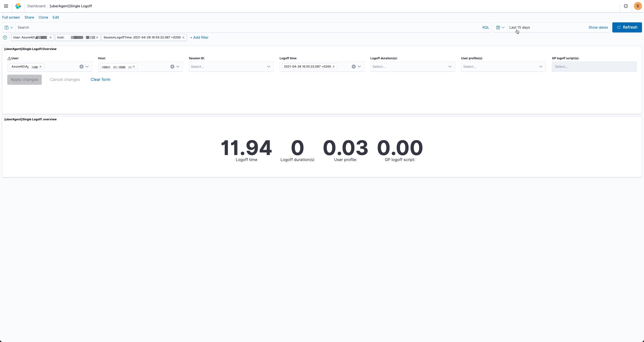Toggle the KQL query language switch
The image size is (644, 342).
pos(486,27)
